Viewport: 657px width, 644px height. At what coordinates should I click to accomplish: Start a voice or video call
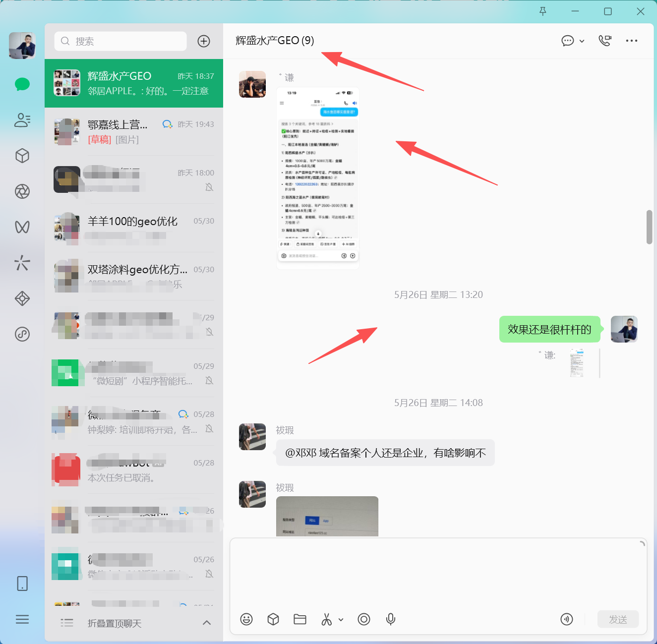(x=605, y=41)
